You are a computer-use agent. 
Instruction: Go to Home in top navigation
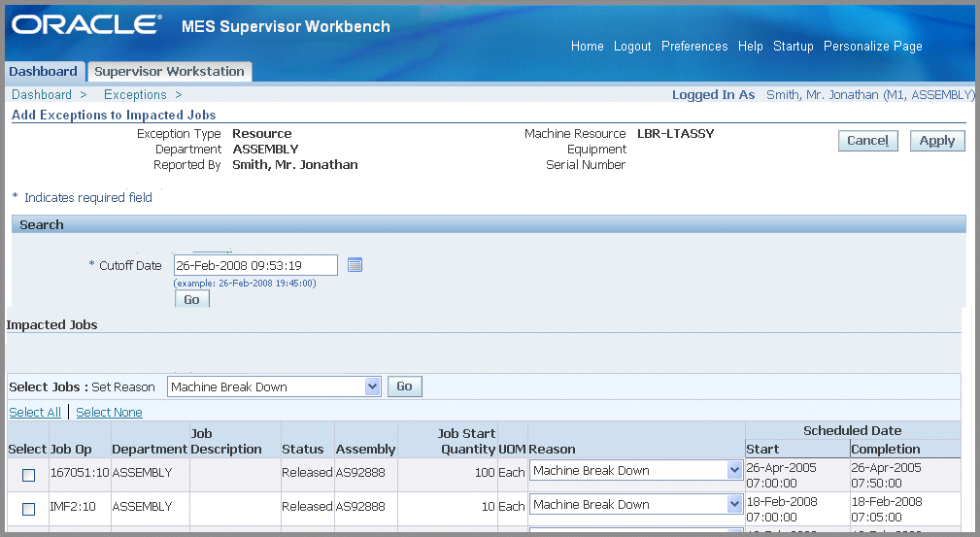coord(587,47)
